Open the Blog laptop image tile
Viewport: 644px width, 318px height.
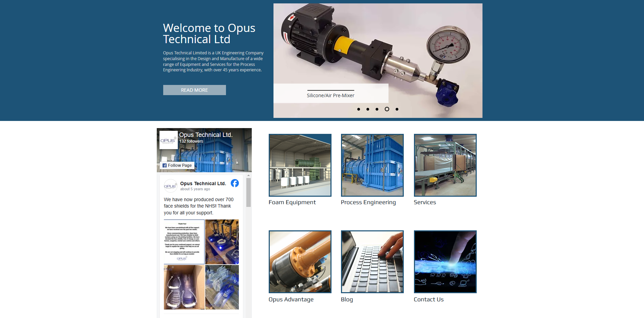[372, 262]
